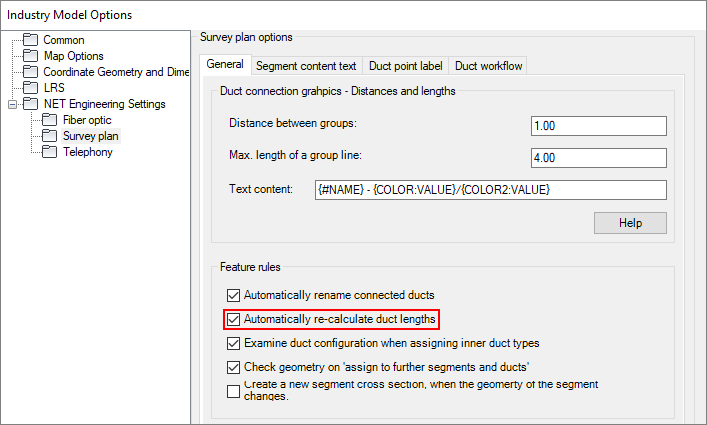This screenshot has width=707, height=425.
Task: Uncheck Automatically rename connected ducts
Action: pos(234,296)
